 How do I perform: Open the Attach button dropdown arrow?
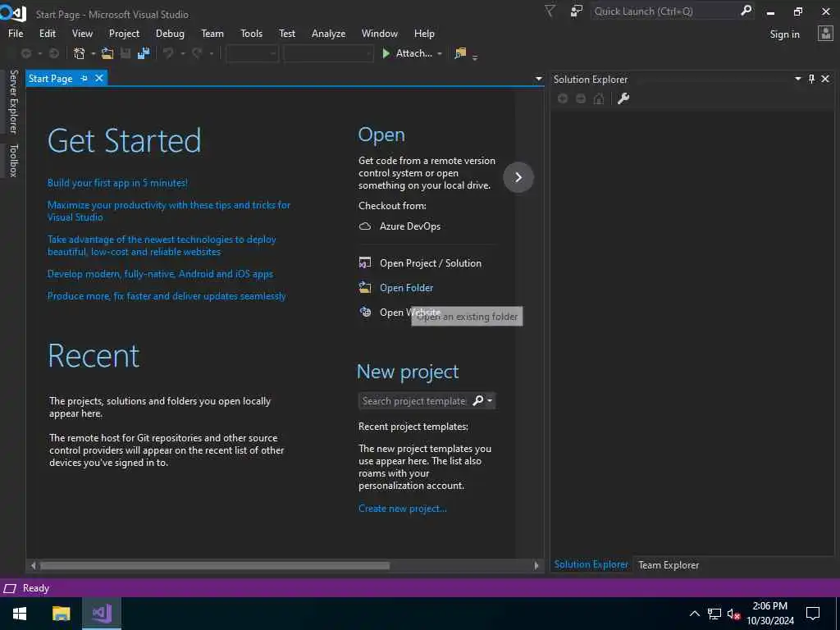440,53
